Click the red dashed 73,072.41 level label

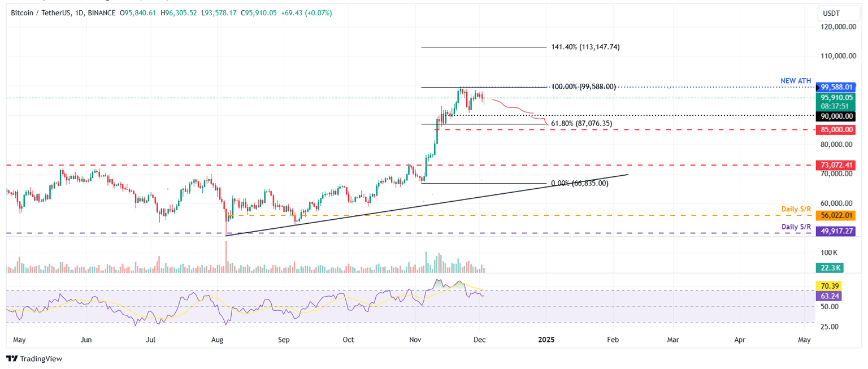[x=836, y=165]
